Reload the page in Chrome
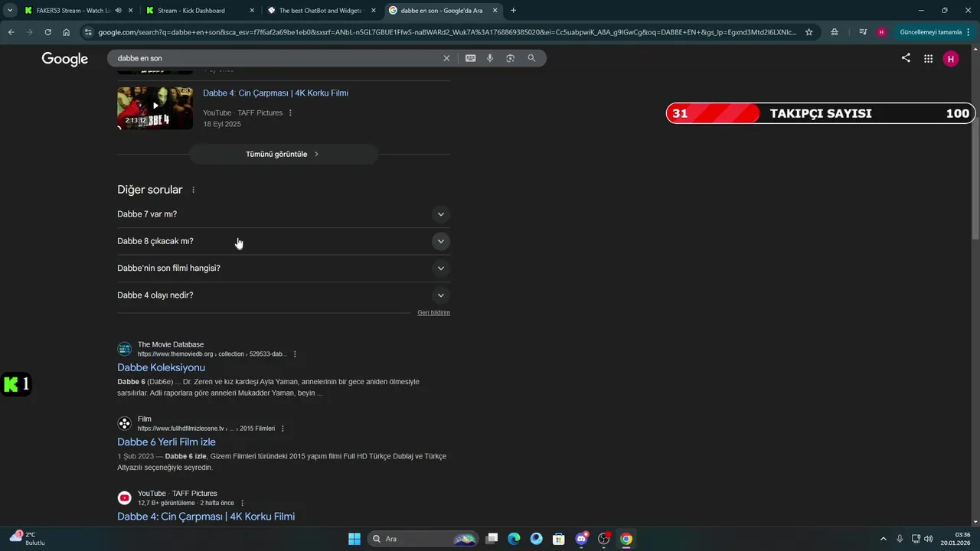The width and height of the screenshot is (980, 551). (x=47, y=32)
